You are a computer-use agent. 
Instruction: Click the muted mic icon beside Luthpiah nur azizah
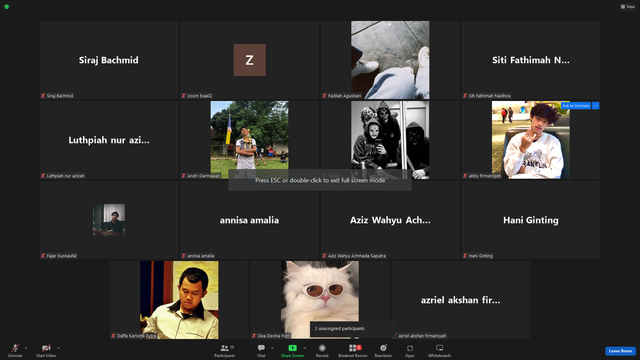pyautogui.click(x=43, y=176)
